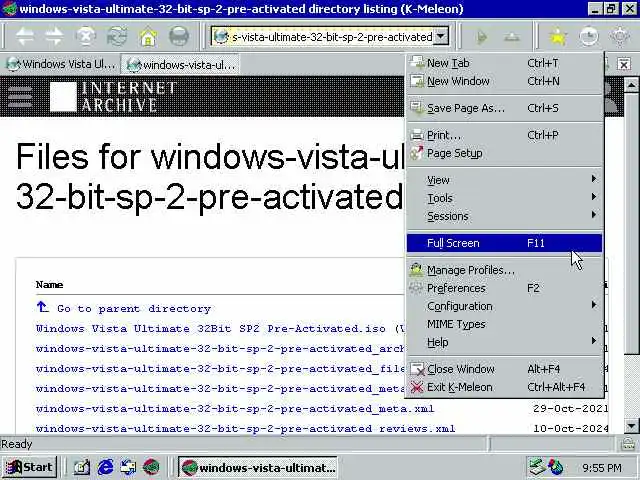
Task: Expand the View submenu
Action: [504, 180]
